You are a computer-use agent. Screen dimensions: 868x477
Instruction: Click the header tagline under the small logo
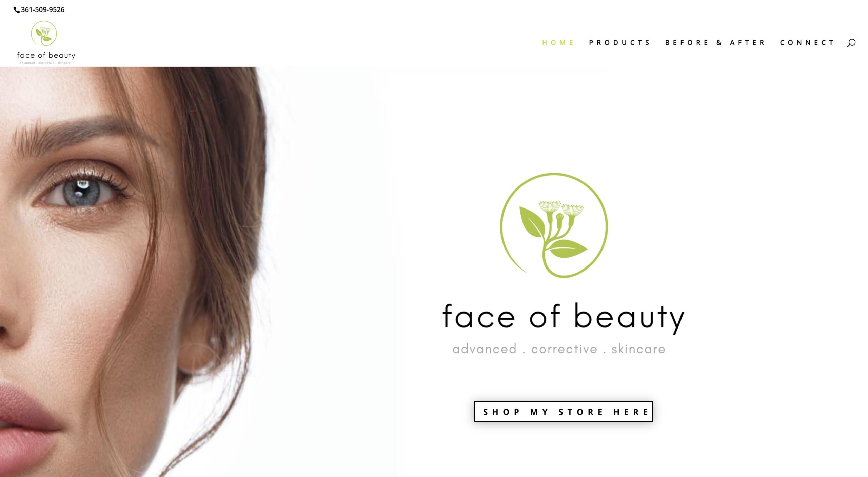coord(45,63)
